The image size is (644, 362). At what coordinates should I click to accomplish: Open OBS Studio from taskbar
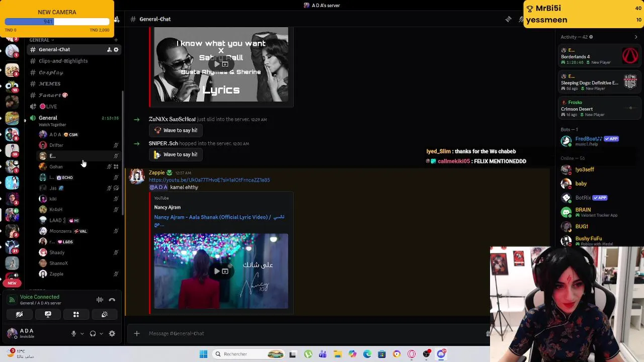point(427,354)
